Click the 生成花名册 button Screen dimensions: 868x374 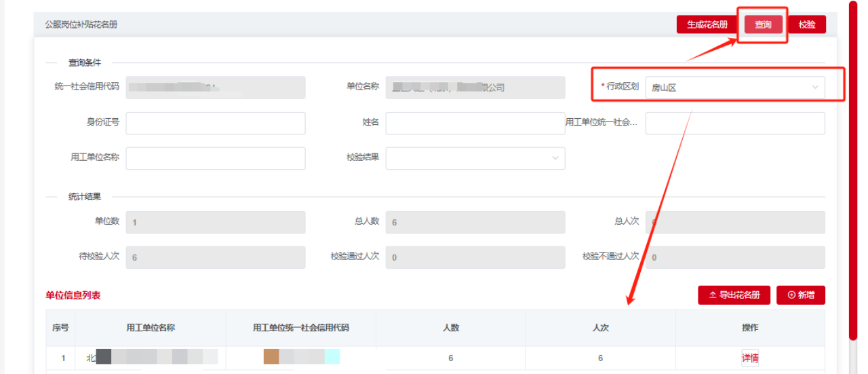point(707,24)
